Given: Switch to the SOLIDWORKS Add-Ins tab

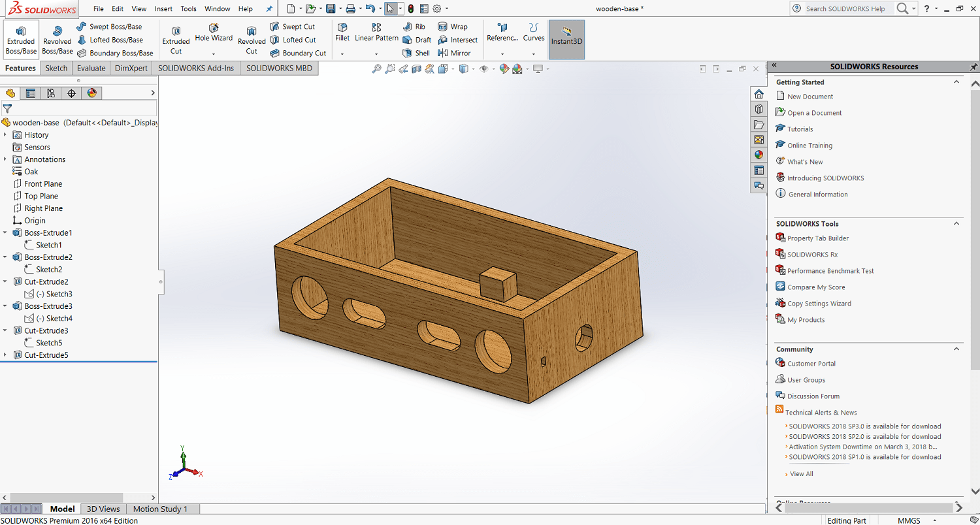Looking at the screenshot, I should click(196, 68).
